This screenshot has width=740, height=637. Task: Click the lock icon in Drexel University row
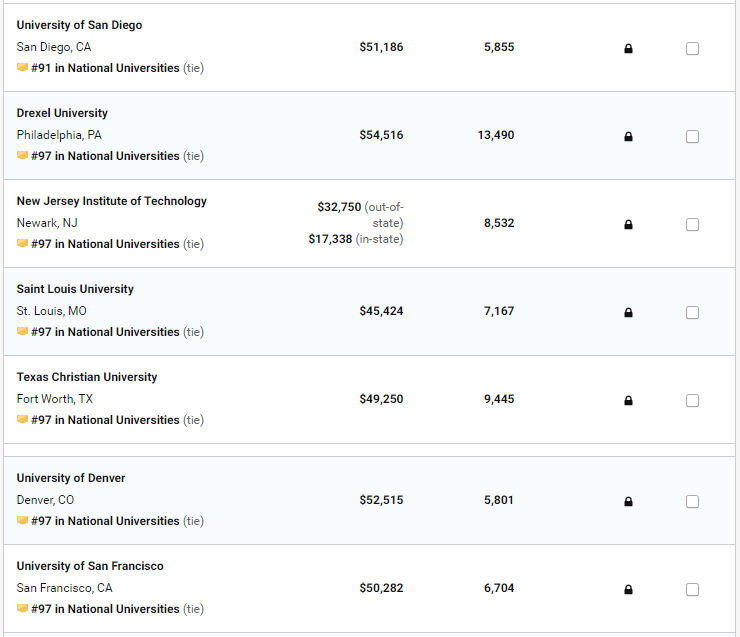click(628, 137)
